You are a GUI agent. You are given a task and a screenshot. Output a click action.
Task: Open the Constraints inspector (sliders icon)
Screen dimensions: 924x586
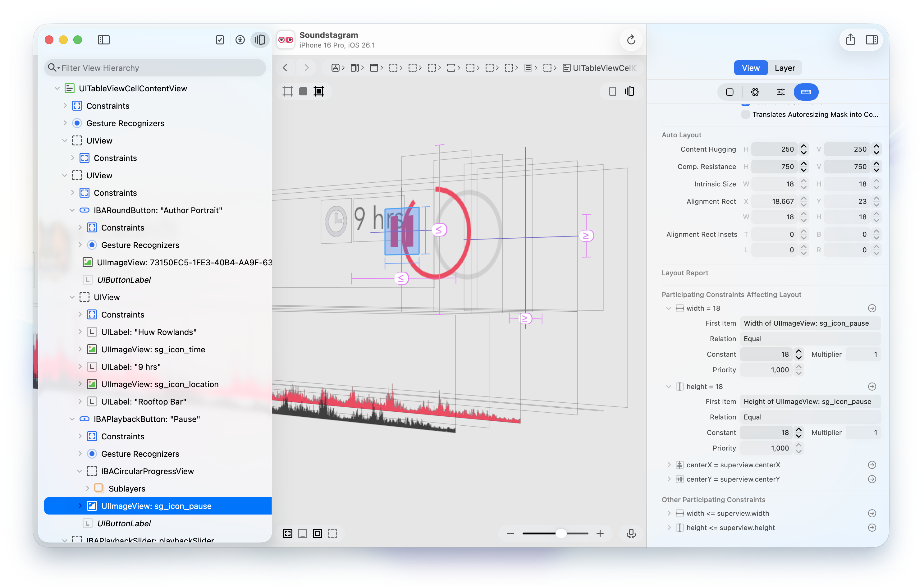point(780,92)
